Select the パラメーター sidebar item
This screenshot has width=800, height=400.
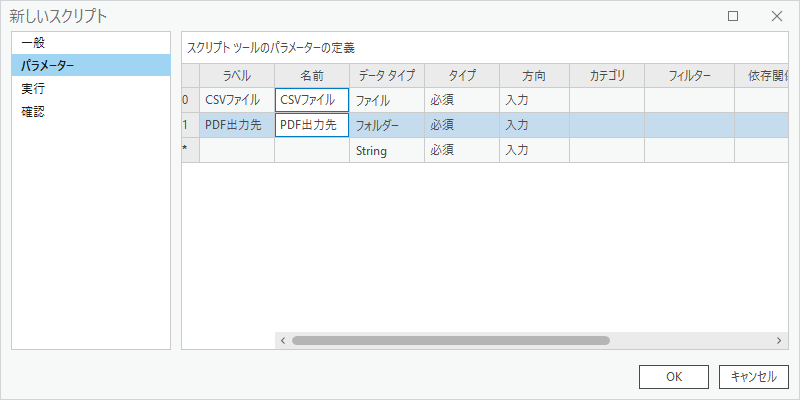pyautogui.click(x=91, y=65)
